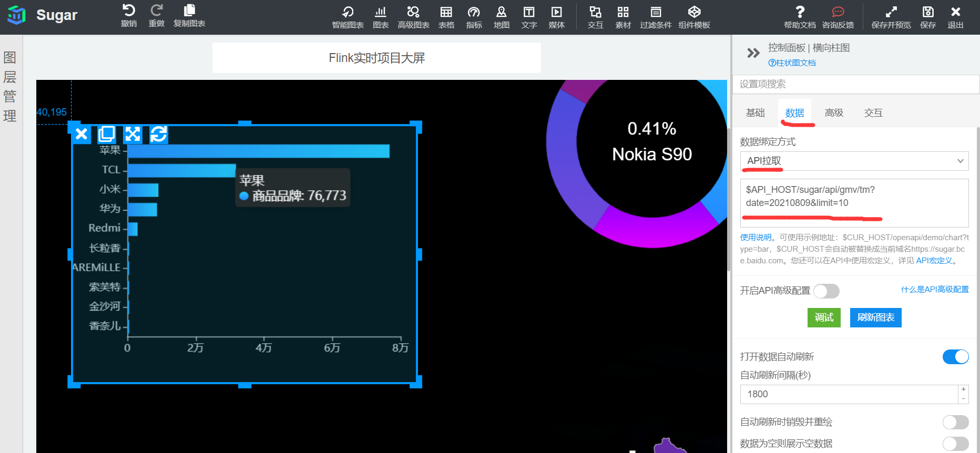Add a media component (媒体)
This screenshot has width=980, height=453.
coord(556,17)
